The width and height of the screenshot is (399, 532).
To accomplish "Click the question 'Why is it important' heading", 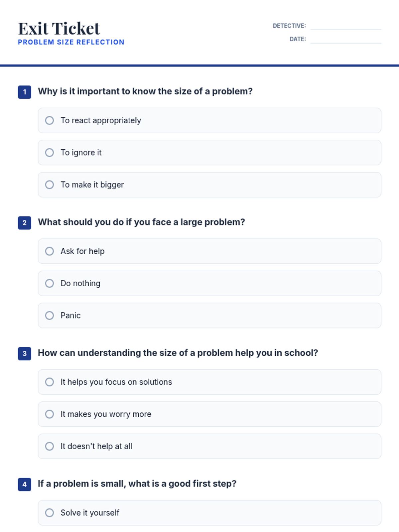I will [145, 91].
